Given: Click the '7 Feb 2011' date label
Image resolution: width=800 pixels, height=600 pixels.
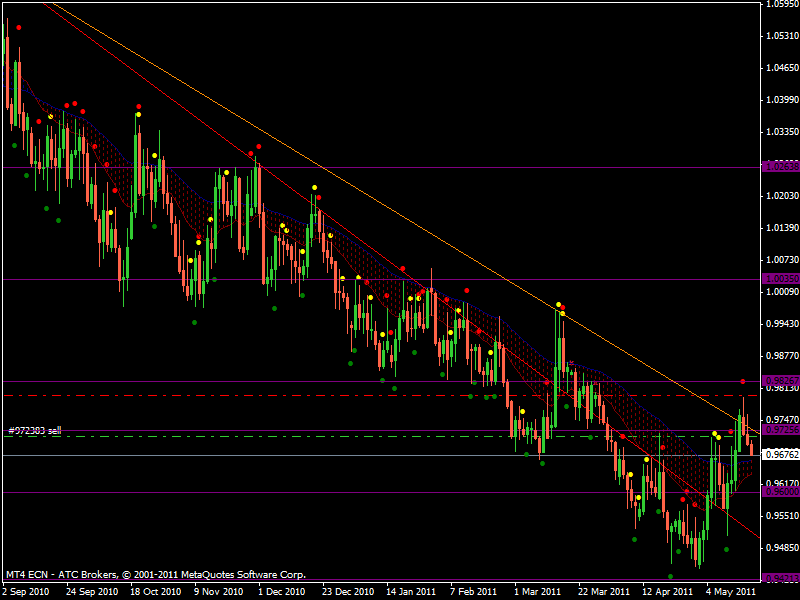Looking at the screenshot, I should pyautogui.click(x=473, y=592).
